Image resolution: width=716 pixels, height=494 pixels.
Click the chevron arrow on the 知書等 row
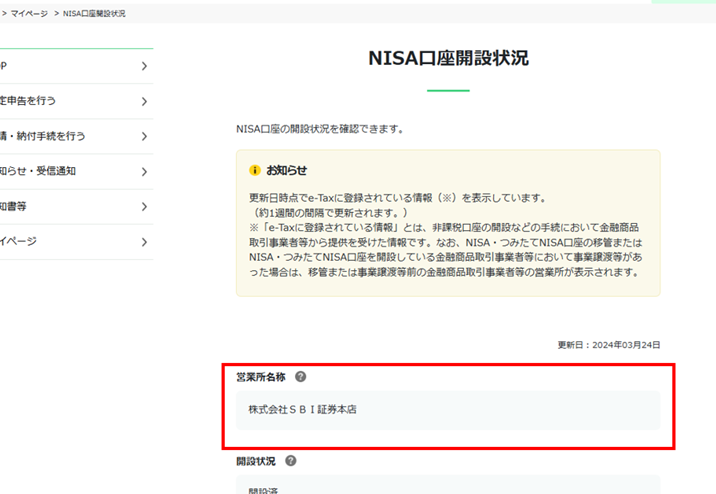point(144,207)
